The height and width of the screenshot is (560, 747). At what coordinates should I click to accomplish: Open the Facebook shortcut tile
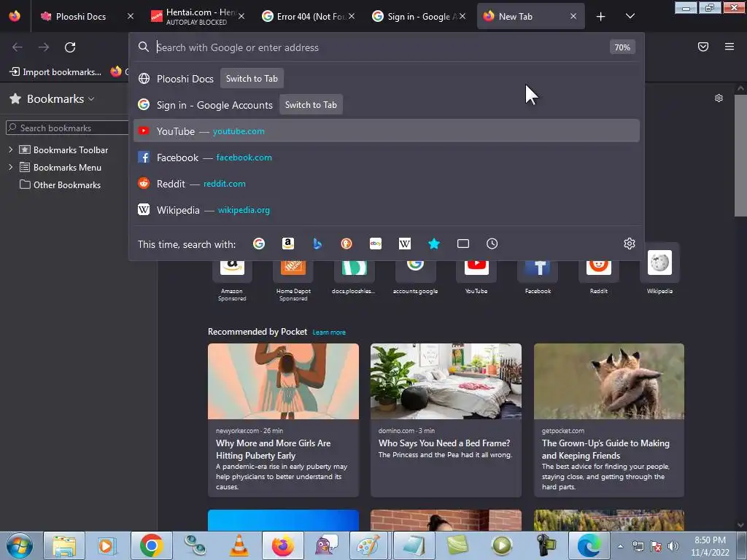[538, 274]
